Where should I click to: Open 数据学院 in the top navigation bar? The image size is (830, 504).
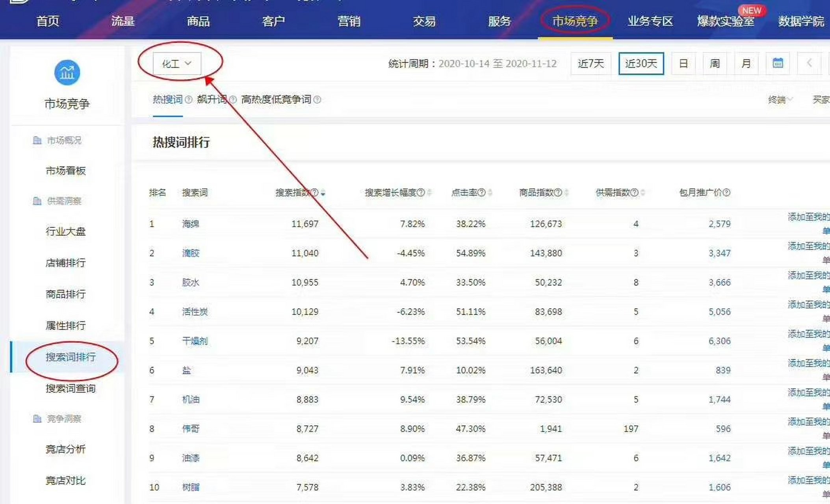800,22
